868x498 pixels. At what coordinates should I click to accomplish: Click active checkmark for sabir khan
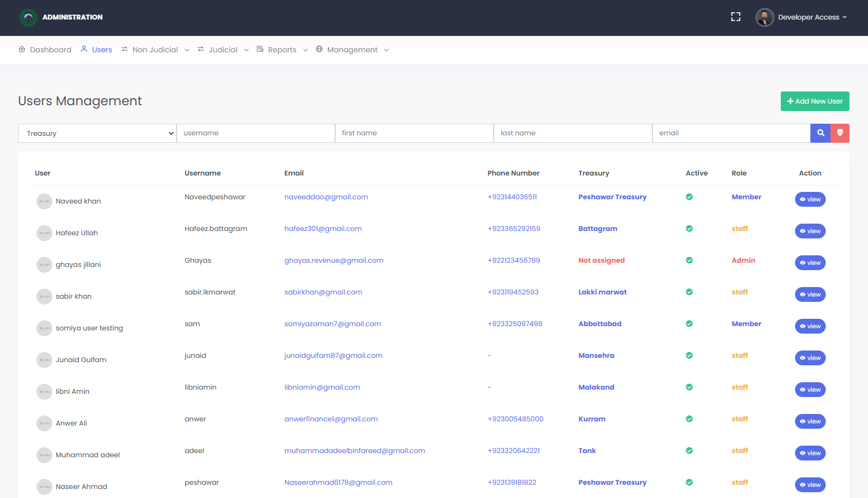pos(689,292)
